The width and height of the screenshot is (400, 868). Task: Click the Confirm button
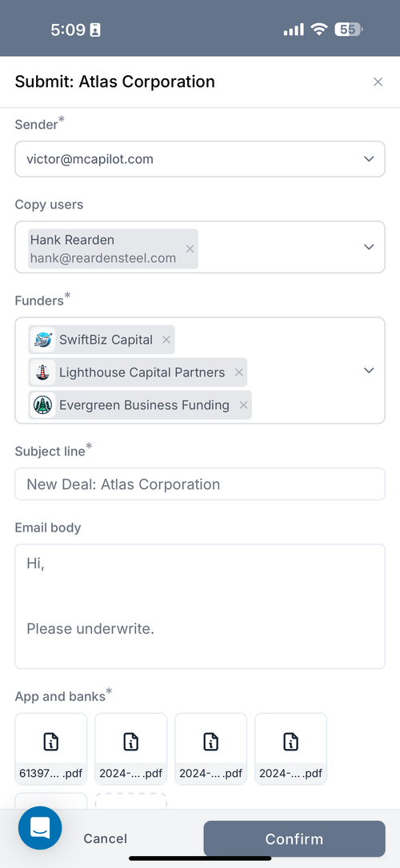294,838
